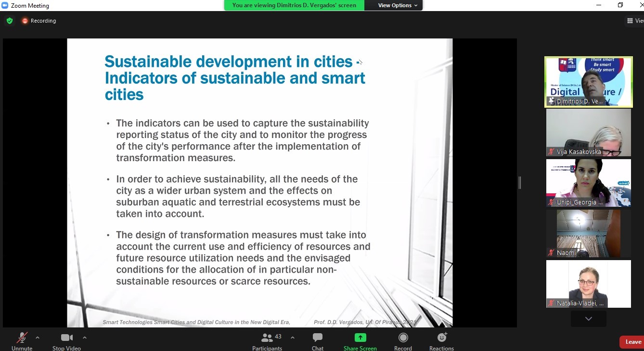Select Natalia Vladei's video thumbnail
644x351 pixels.
[x=588, y=284]
